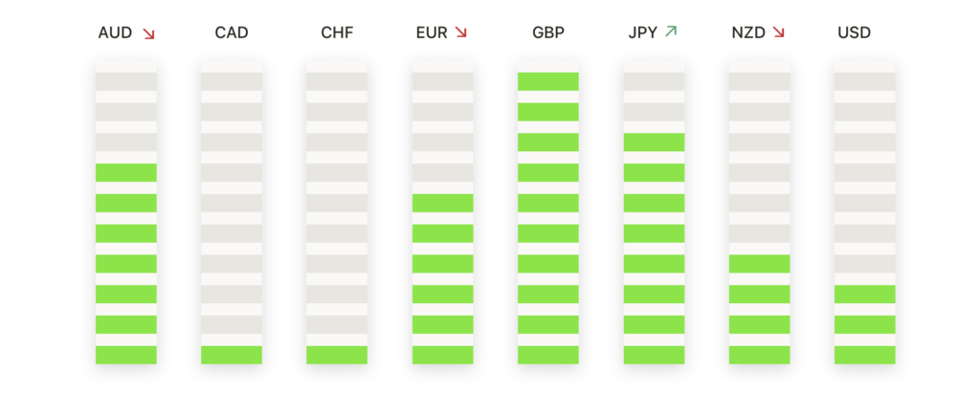Select the GBP currency label
Image resolution: width=980 pixels, height=393 pixels.
548,33
